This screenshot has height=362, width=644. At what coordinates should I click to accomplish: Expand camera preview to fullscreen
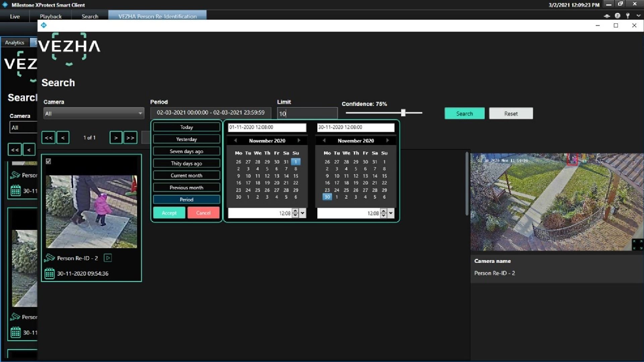[637, 244]
